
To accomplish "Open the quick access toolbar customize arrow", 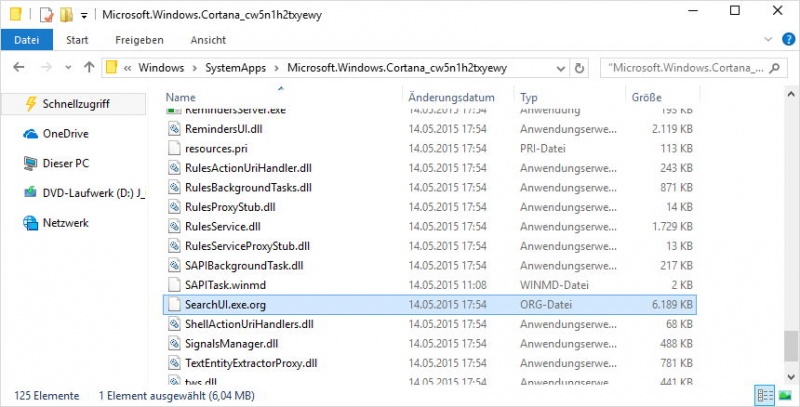I will click(x=84, y=15).
